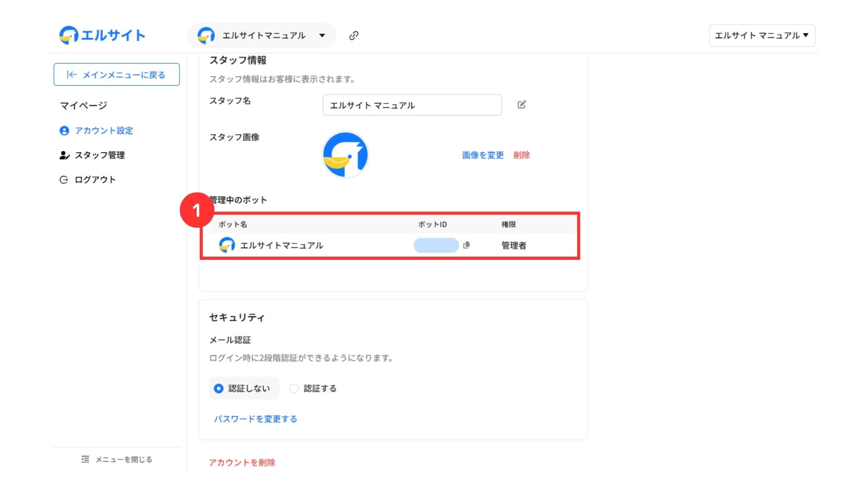Copy the bot ID using copy icon
The width and height of the screenshot is (868, 488).
(467, 245)
